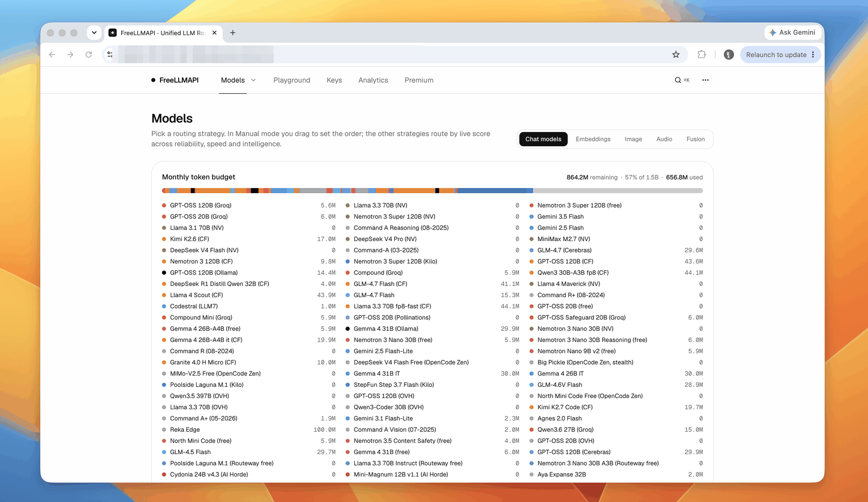Close the FreeLLMAPI browser tab
Viewport: 868px width, 502px height.
[214, 33]
